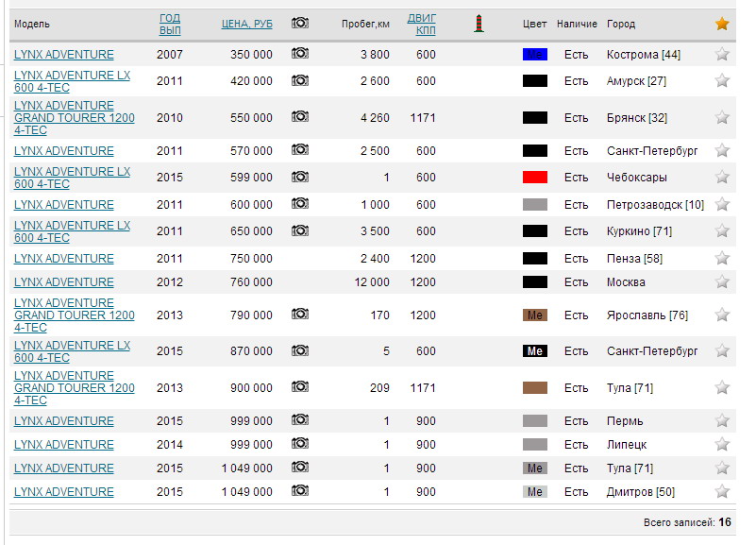Open the Grand Tourer 1200 listing from Брянск
756x545 pixels.
coord(75,118)
